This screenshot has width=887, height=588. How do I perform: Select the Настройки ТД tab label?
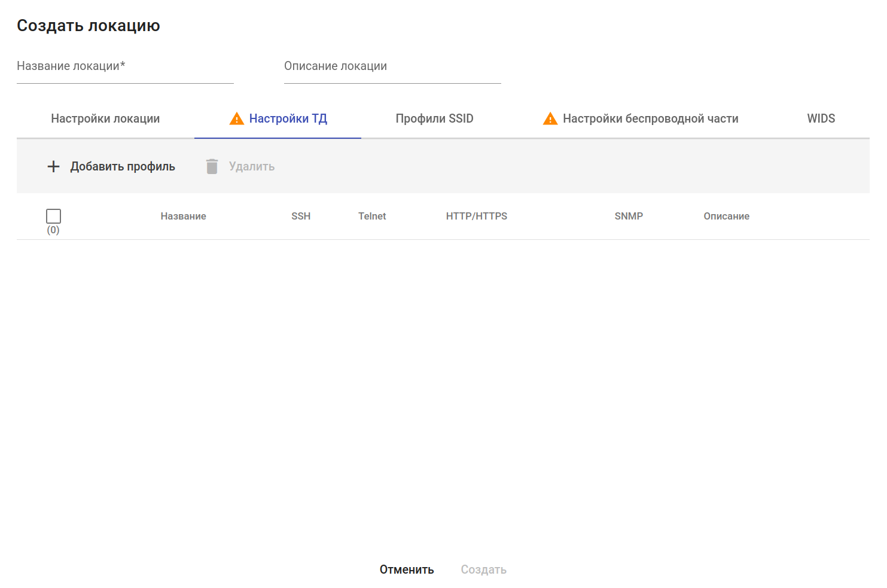click(x=288, y=118)
